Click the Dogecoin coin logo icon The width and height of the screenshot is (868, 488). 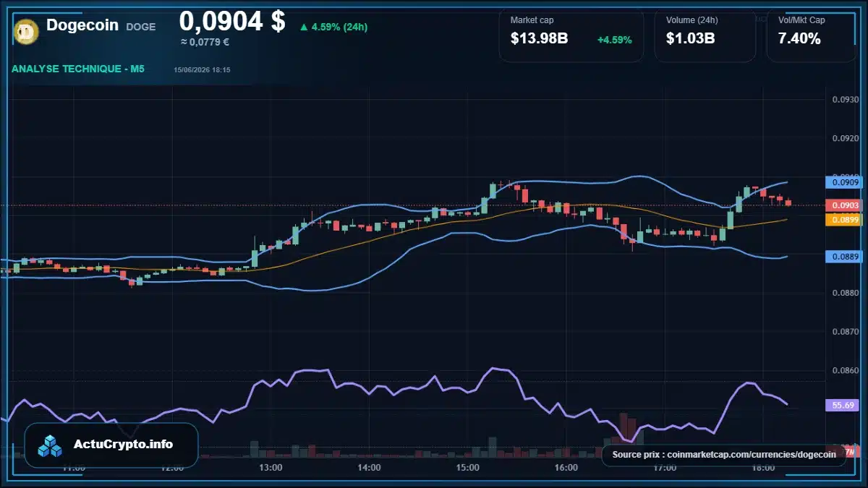coord(26,30)
